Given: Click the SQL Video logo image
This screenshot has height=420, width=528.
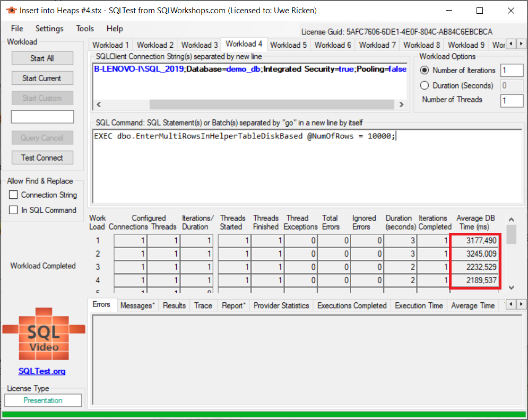Looking at the screenshot, I should point(44,334).
